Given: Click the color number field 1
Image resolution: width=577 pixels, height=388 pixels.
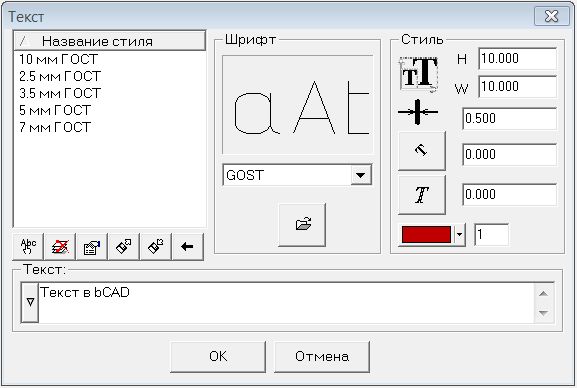Looking at the screenshot, I should coord(492,234).
